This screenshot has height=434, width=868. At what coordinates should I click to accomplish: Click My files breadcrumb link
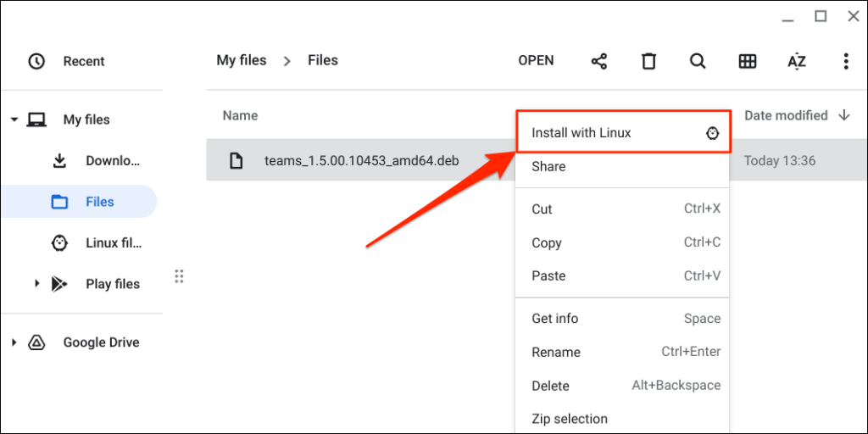pyautogui.click(x=242, y=61)
